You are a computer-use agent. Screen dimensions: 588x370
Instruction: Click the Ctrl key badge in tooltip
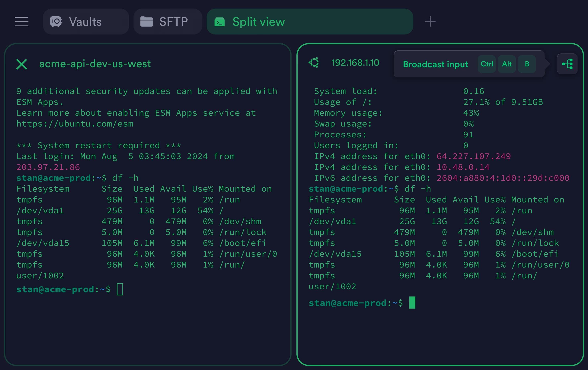(486, 64)
